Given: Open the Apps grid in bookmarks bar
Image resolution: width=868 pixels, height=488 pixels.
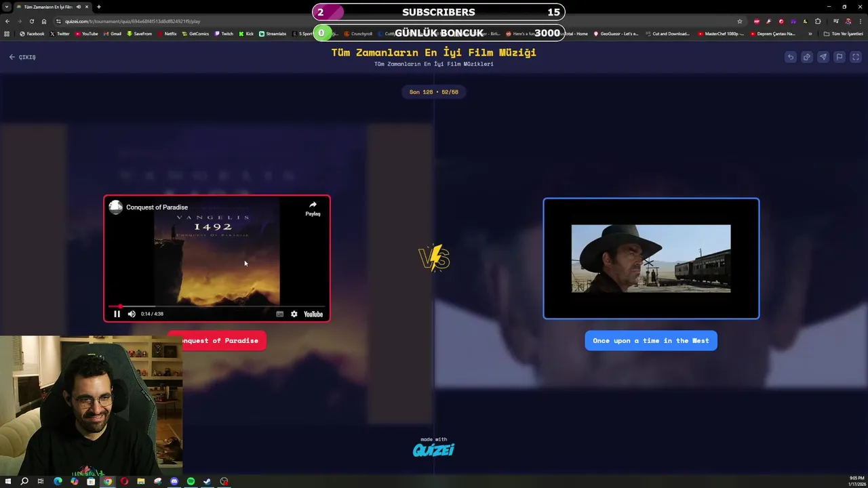Looking at the screenshot, I should (7, 33).
